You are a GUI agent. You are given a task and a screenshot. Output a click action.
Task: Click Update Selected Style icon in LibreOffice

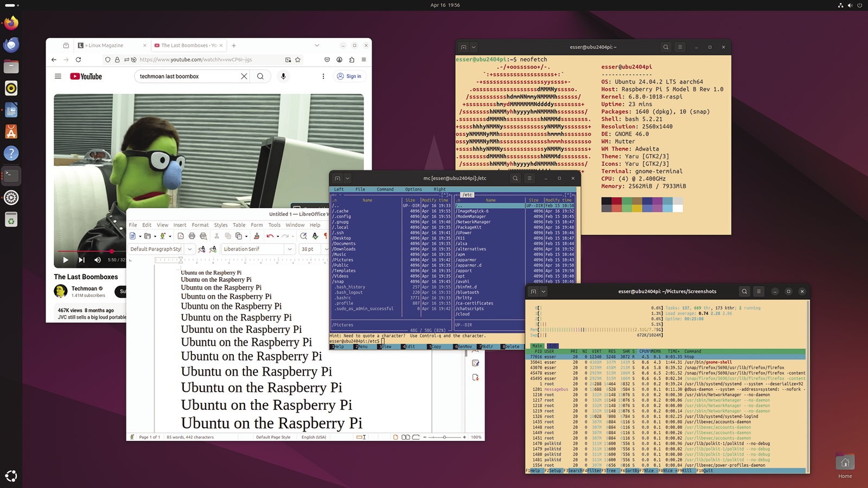tap(201, 249)
